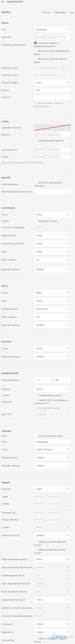This screenshot has height=644, width=75.
Task: Uncheck Показать элементы управления картой
Action: (x=35, y=43)
